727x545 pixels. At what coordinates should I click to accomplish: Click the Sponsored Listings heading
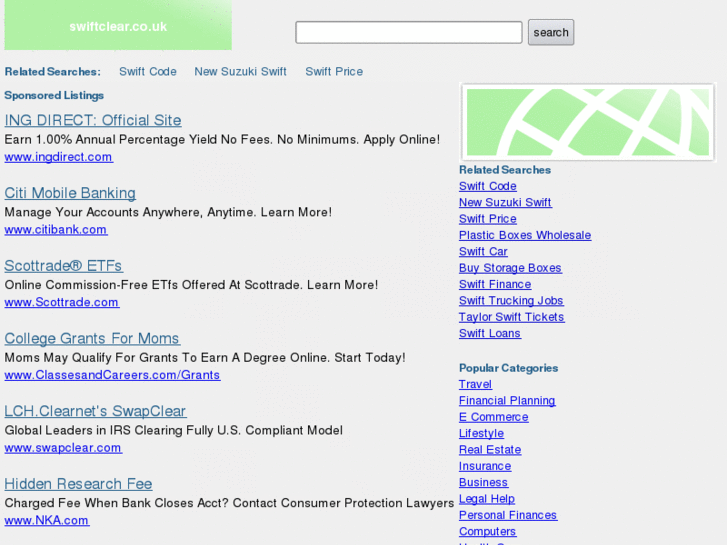(x=54, y=96)
